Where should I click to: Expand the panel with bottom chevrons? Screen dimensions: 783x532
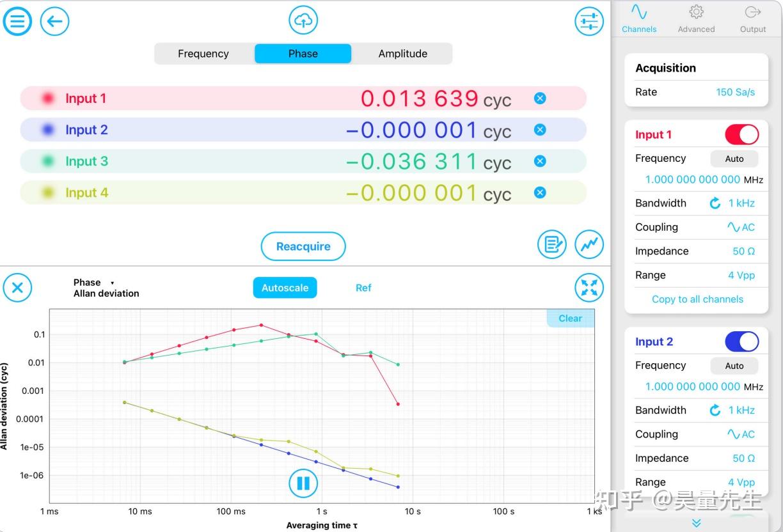click(697, 523)
